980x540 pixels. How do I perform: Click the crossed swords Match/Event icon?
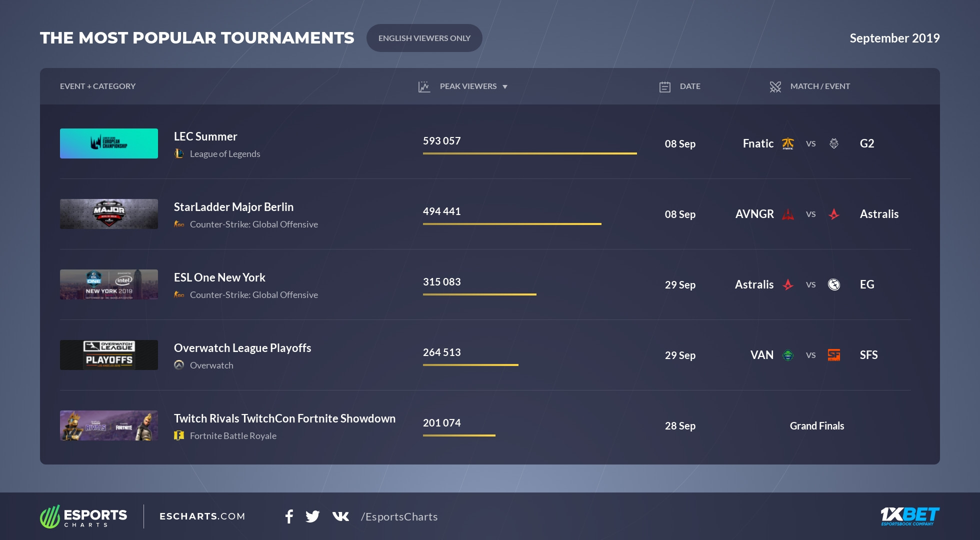point(775,87)
